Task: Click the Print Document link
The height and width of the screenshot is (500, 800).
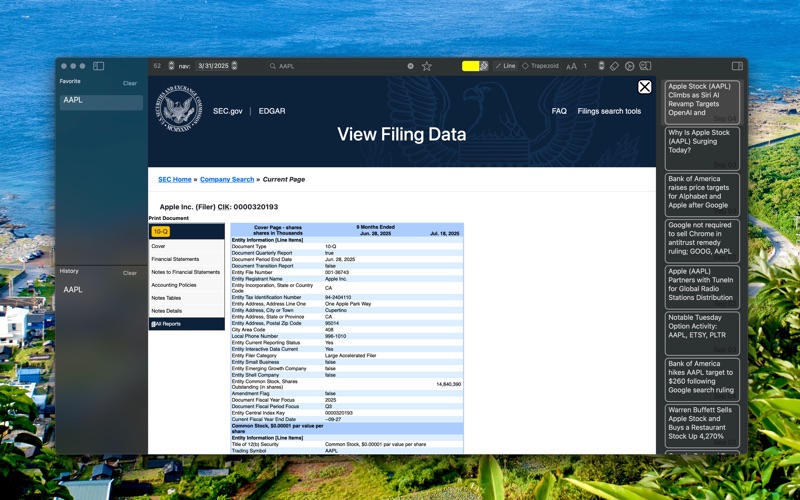Action: [169, 218]
